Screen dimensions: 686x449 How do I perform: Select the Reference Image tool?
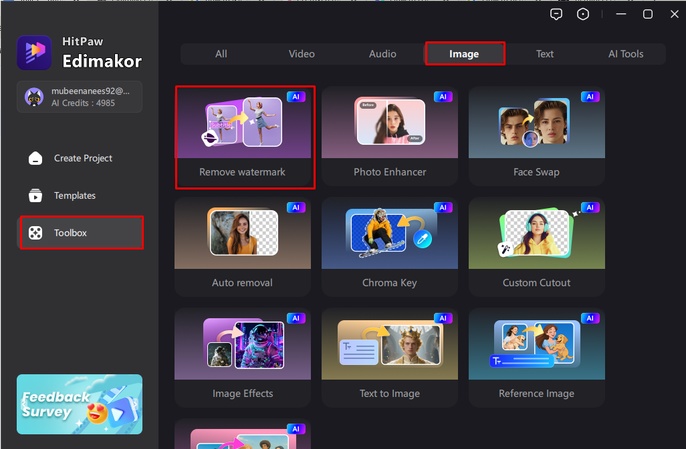pyautogui.click(x=536, y=357)
